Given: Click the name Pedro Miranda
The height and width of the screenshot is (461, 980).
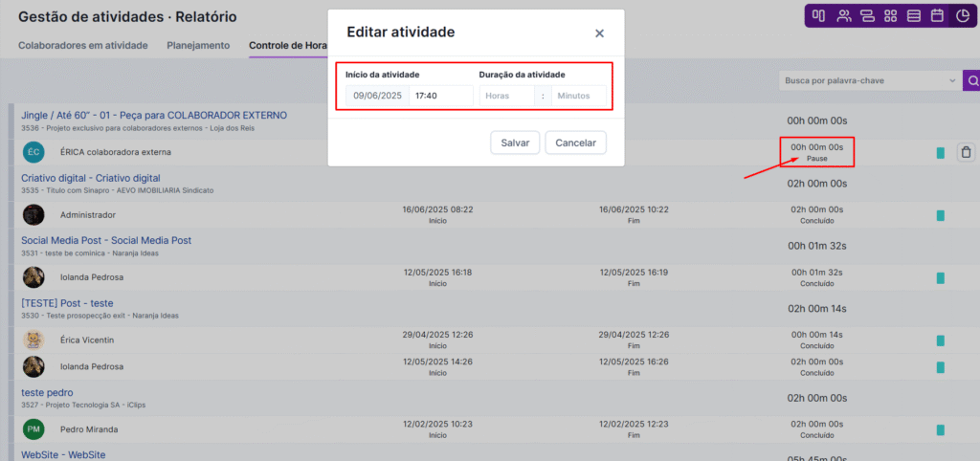Looking at the screenshot, I should [x=89, y=429].
